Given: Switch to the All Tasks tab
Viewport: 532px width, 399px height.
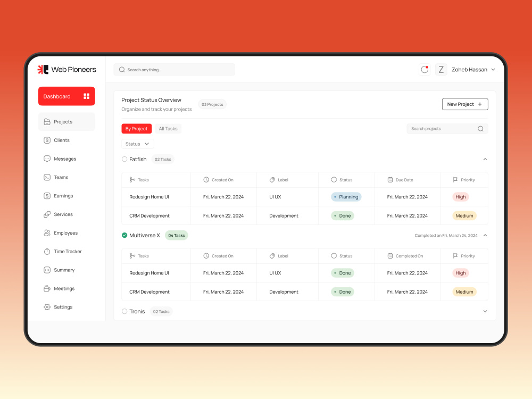Looking at the screenshot, I should (x=168, y=129).
